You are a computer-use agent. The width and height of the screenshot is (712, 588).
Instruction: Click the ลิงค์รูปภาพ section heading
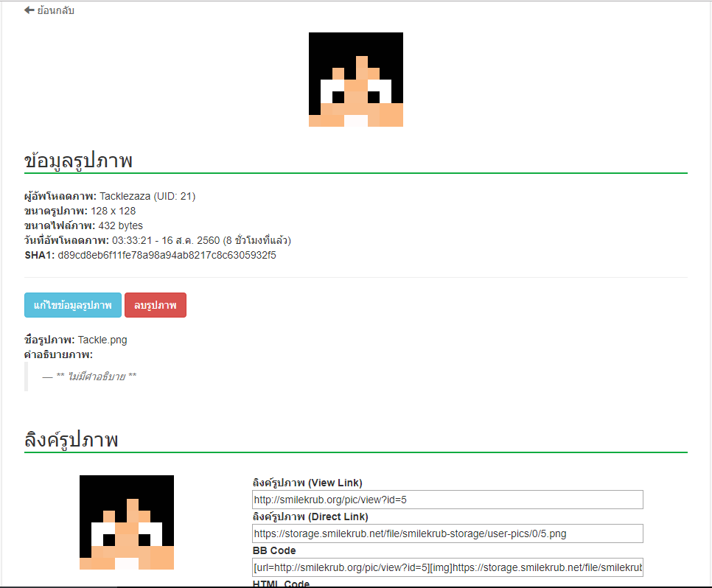coord(71,440)
